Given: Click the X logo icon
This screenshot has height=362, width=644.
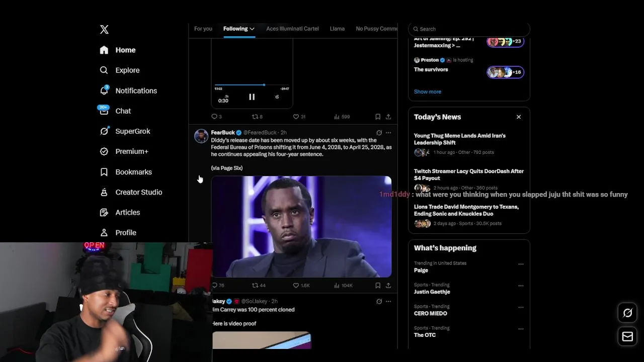Looking at the screenshot, I should pyautogui.click(x=104, y=29).
